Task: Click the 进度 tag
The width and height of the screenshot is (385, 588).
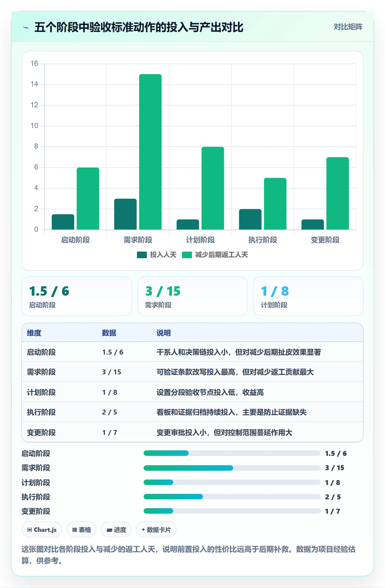Action: coord(116,529)
